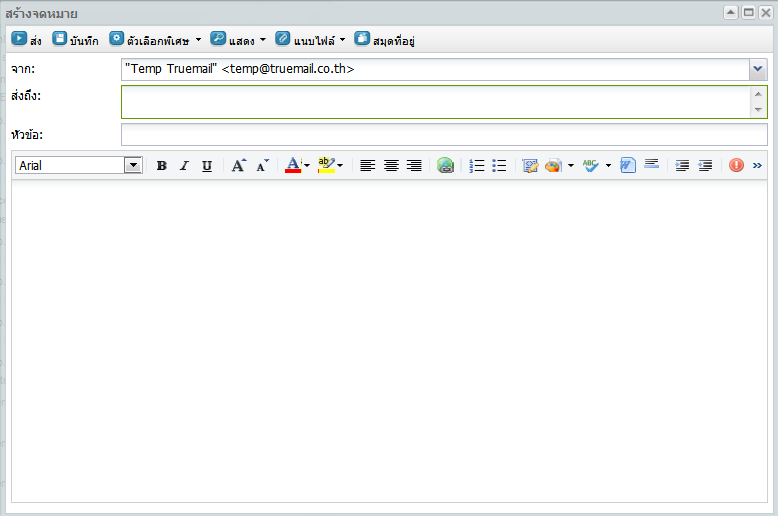The width and height of the screenshot is (778, 516).
Task: Toggle underline formatting
Action: pyautogui.click(x=207, y=166)
